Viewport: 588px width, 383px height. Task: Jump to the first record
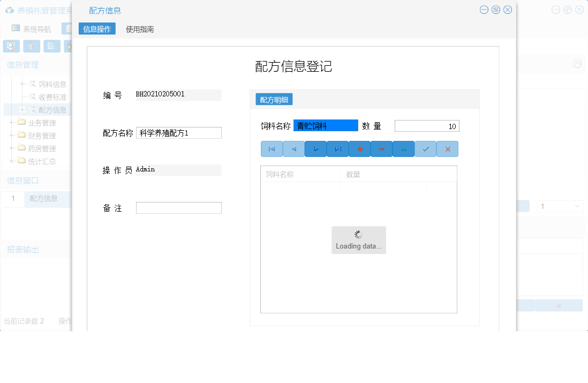click(x=272, y=148)
